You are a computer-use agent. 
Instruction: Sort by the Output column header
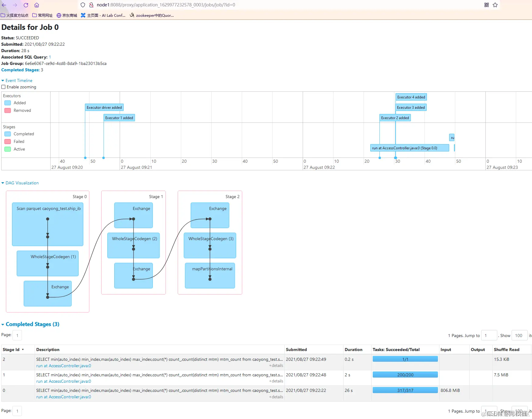(x=478, y=350)
